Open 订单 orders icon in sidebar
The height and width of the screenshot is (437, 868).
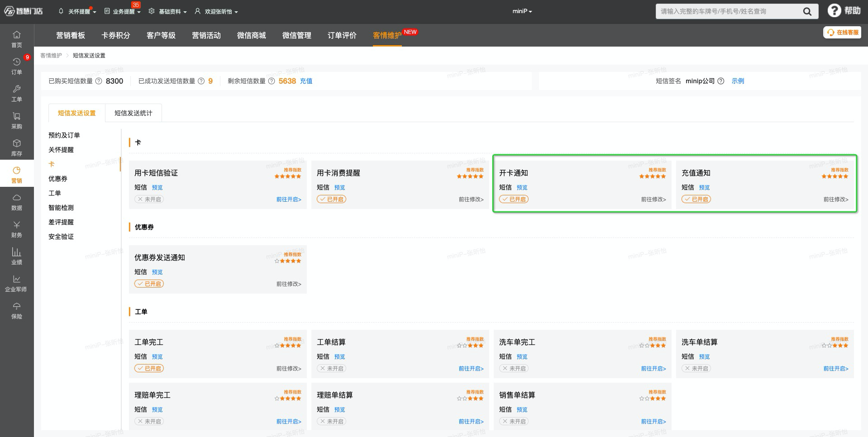(17, 62)
